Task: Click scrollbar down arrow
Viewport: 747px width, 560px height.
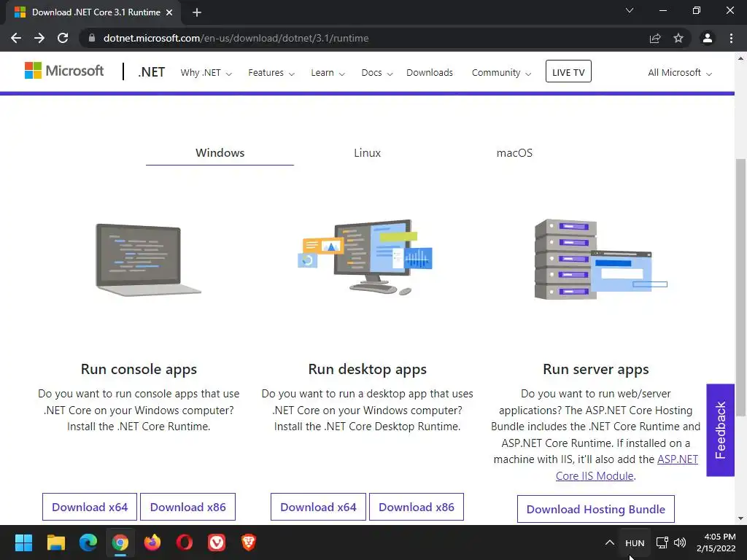Action: click(x=740, y=518)
